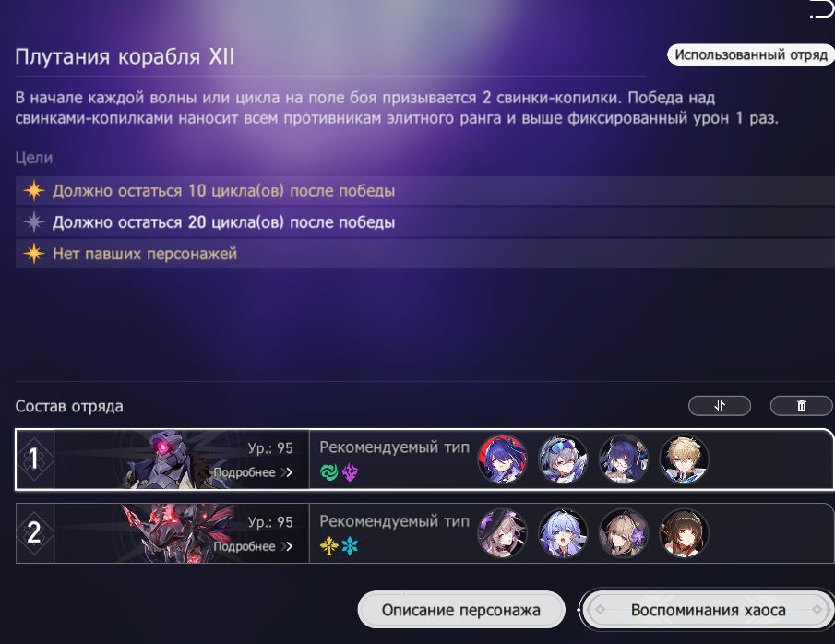Select squad row number 2
The image size is (835, 644).
pos(424,532)
